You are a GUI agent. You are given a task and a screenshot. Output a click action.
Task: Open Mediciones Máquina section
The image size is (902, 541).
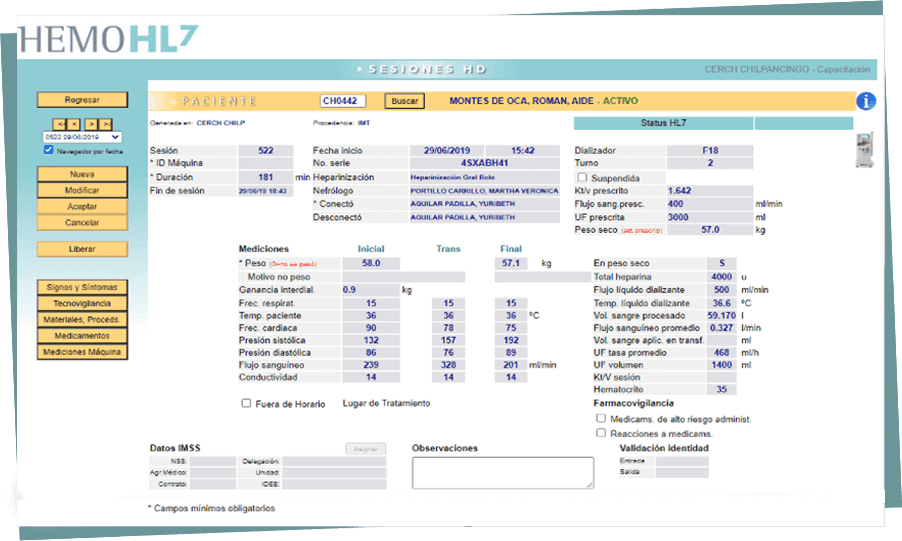(82, 352)
